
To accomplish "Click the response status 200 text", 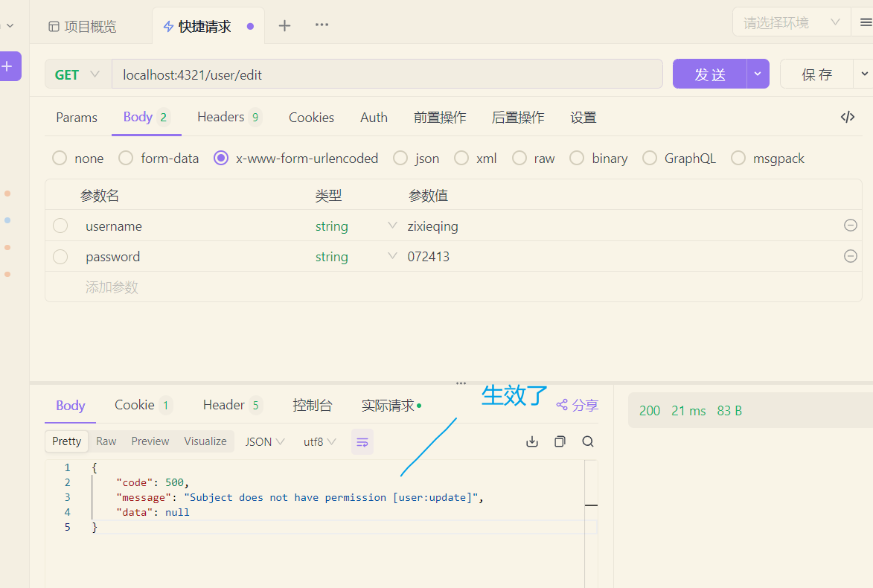I will [x=649, y=410].
